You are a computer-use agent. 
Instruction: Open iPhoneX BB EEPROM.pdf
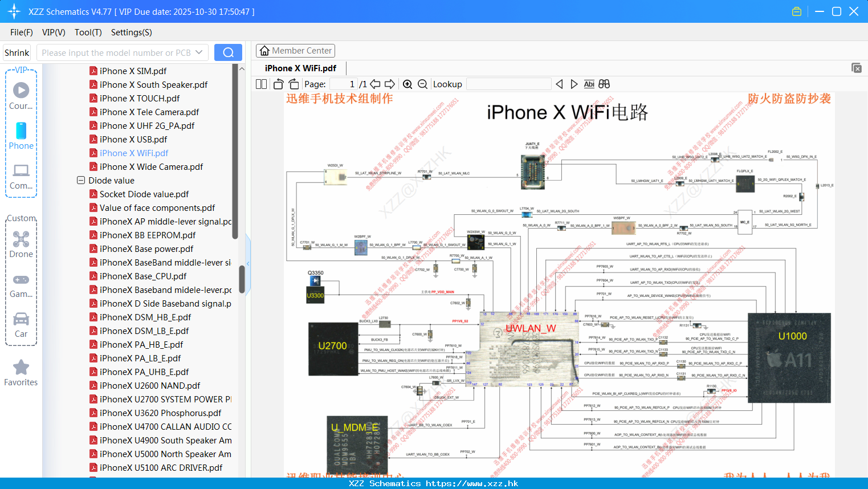pyautogui.click(x=148, y=235)
